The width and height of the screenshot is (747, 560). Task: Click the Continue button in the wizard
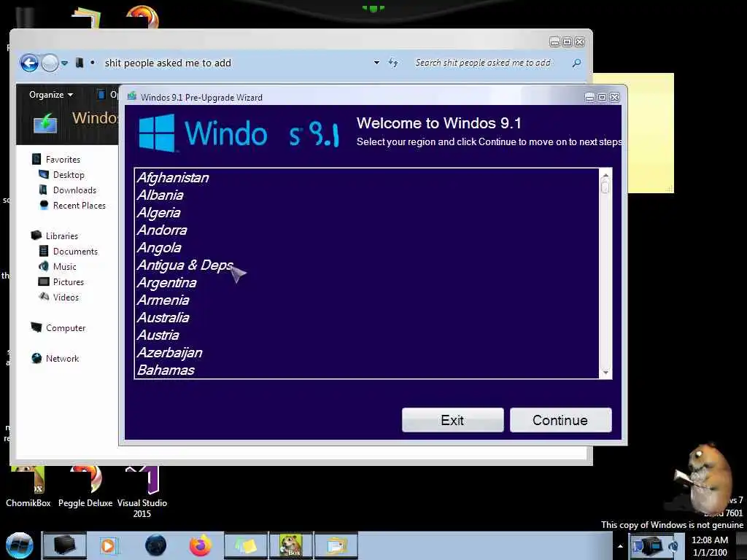point(560,420)
